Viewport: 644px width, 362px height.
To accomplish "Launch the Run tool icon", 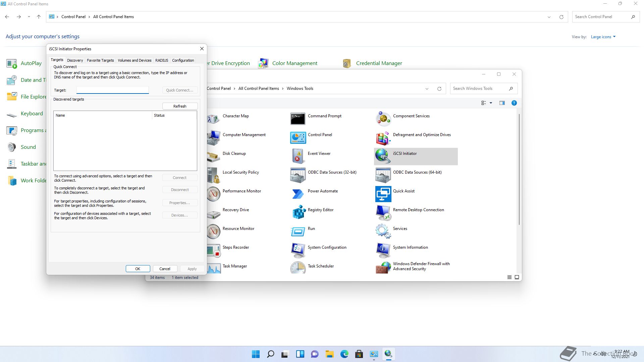I will coord(298,231).
